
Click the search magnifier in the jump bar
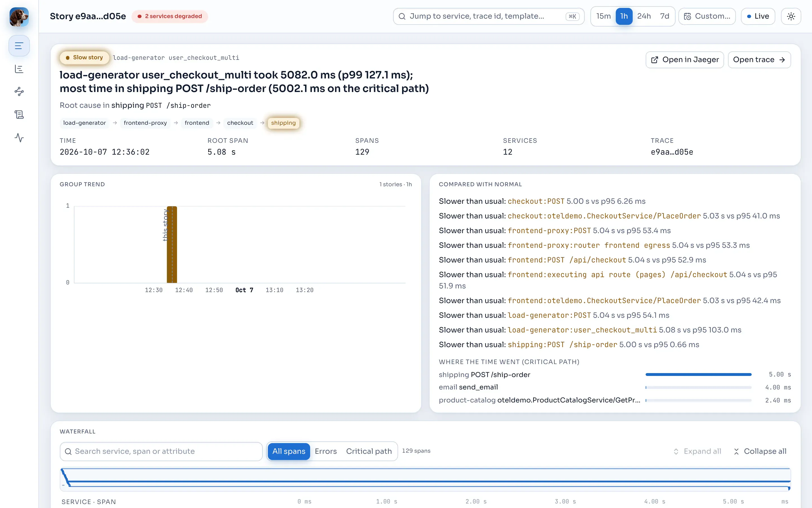[x=402, y=16]
